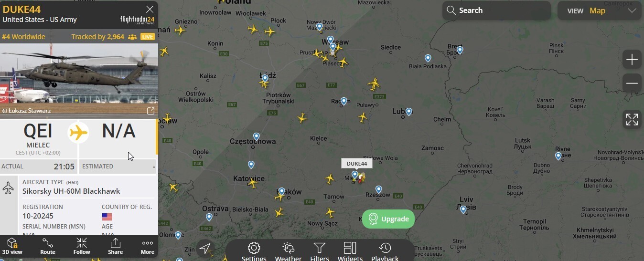Zoom out on the map

tap(632, 84)
